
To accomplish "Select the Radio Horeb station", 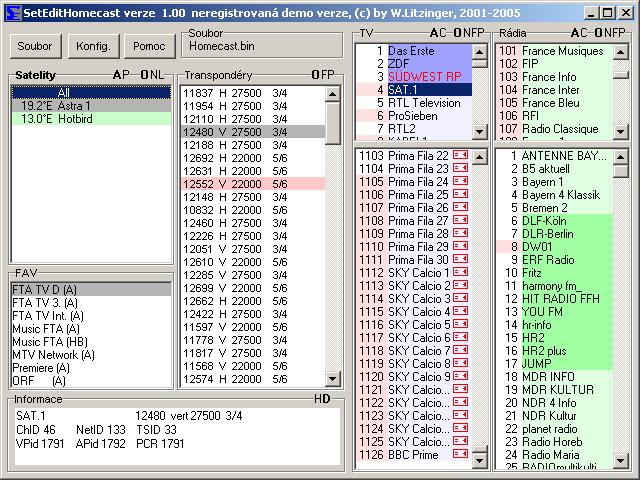I will point(554,442).
